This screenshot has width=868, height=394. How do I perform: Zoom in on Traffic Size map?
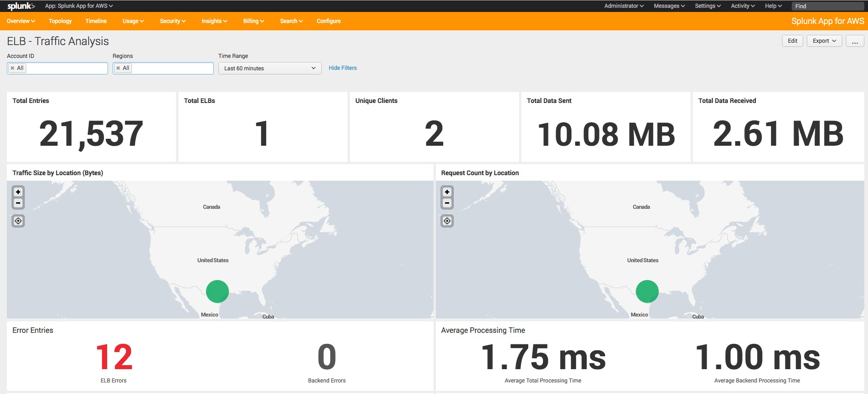(18, 192)
